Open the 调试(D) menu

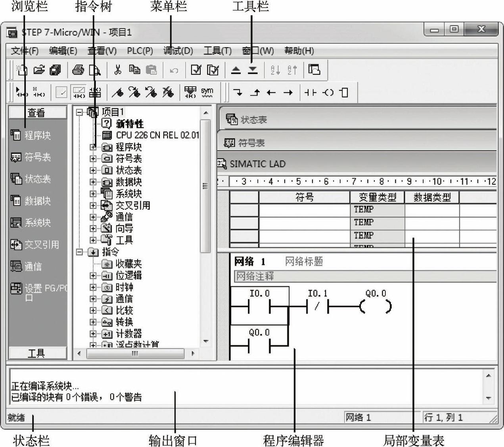pyautogui.click(x=178, y=51)
